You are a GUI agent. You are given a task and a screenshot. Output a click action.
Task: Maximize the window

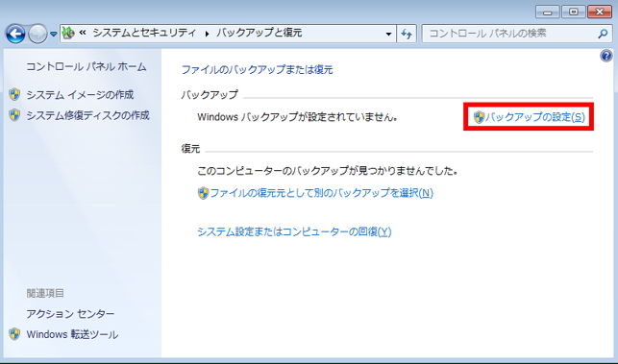[574, 12]
